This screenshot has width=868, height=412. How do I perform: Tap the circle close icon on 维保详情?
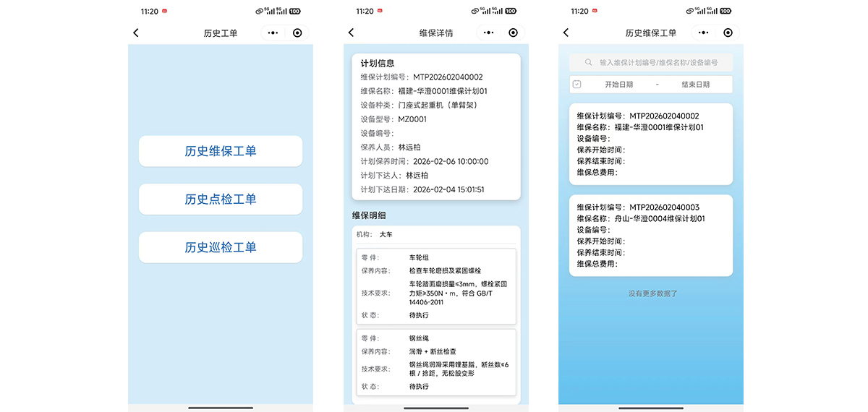tap(513, 33)
